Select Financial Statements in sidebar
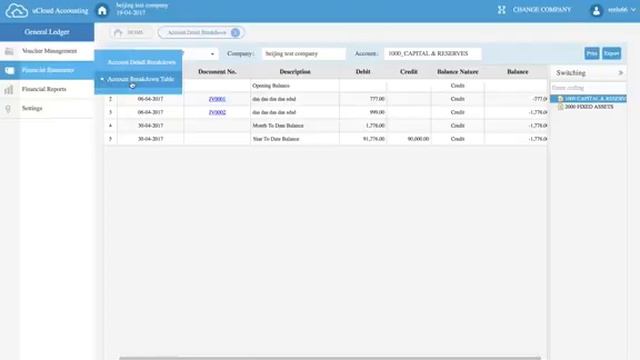 pos(47,70)
